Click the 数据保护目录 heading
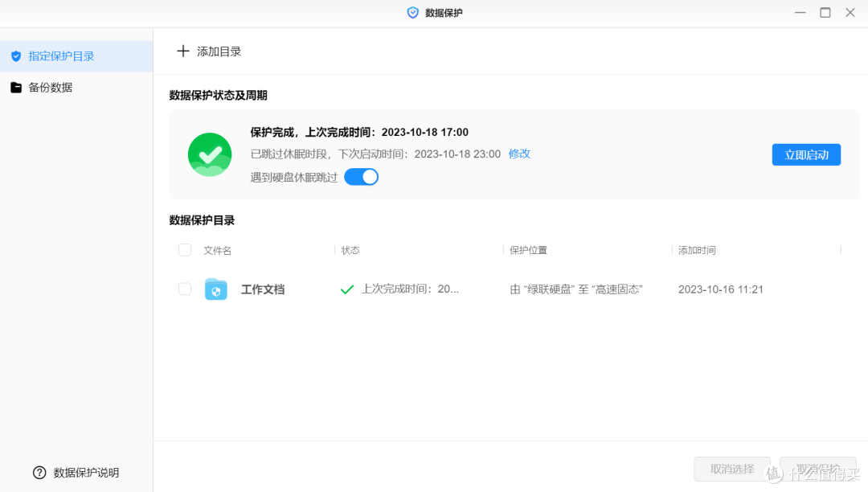The width and height of the screenshot is (868, 492). [x=202, y=220]
